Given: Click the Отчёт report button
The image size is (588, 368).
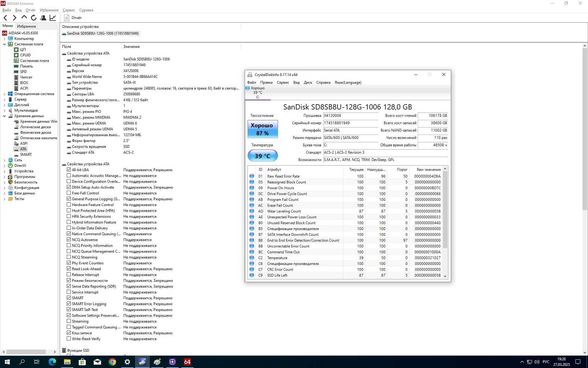Looking at the screenshot, I should 73,18.
